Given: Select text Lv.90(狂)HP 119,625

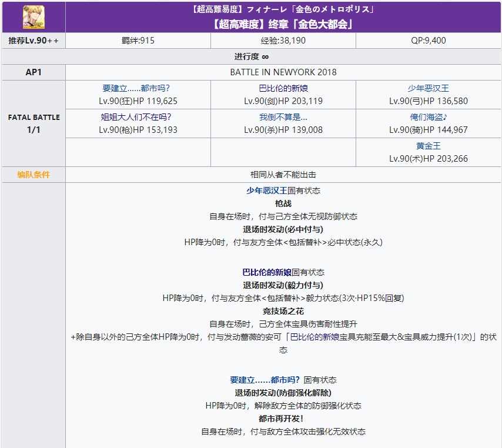Looking at the screenshot, I should [x=138, y=101].
